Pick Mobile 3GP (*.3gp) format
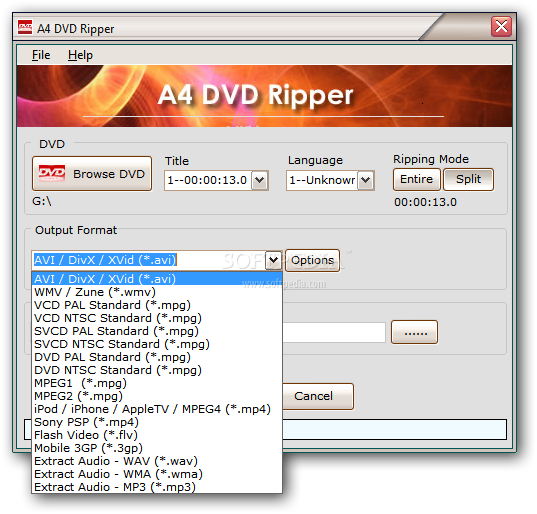This screenshot has width=537, height=514. (x=157, y=448)
